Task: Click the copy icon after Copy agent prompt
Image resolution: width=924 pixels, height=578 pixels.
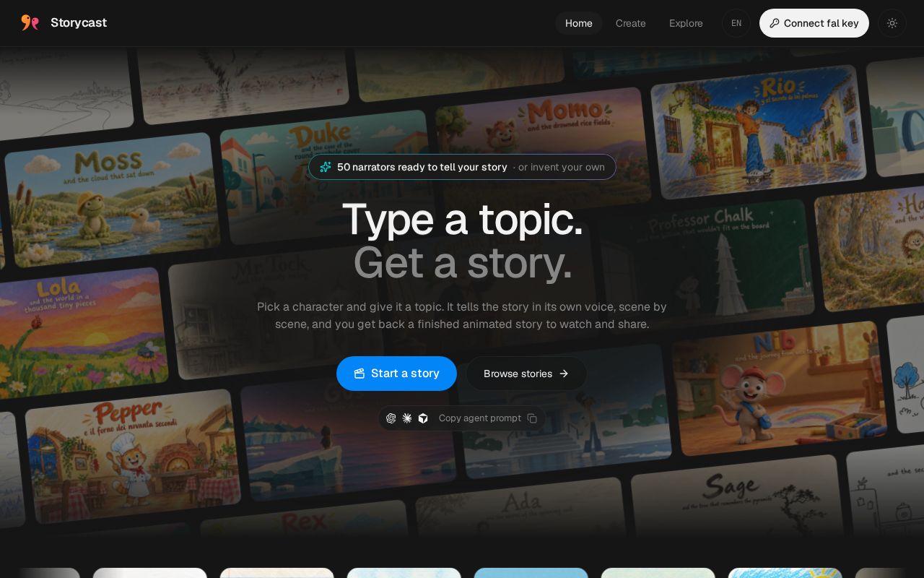Action: click(532, 418)
